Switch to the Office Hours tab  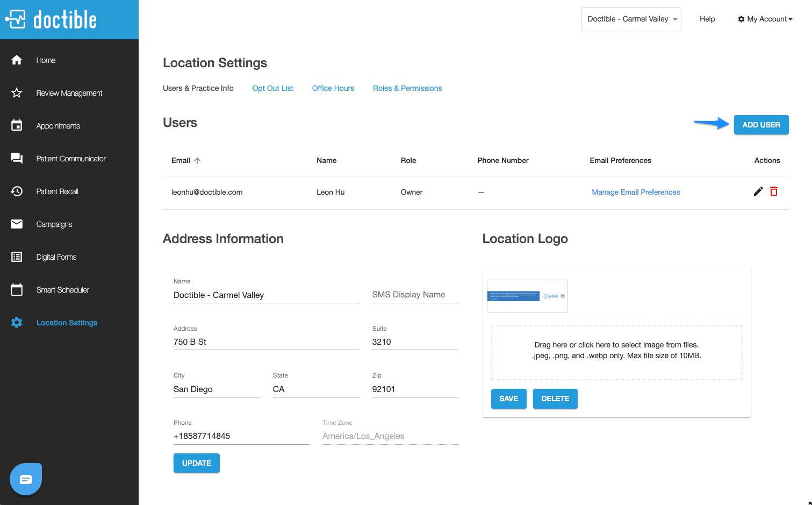pyautogui.click(x=333, y=88)
